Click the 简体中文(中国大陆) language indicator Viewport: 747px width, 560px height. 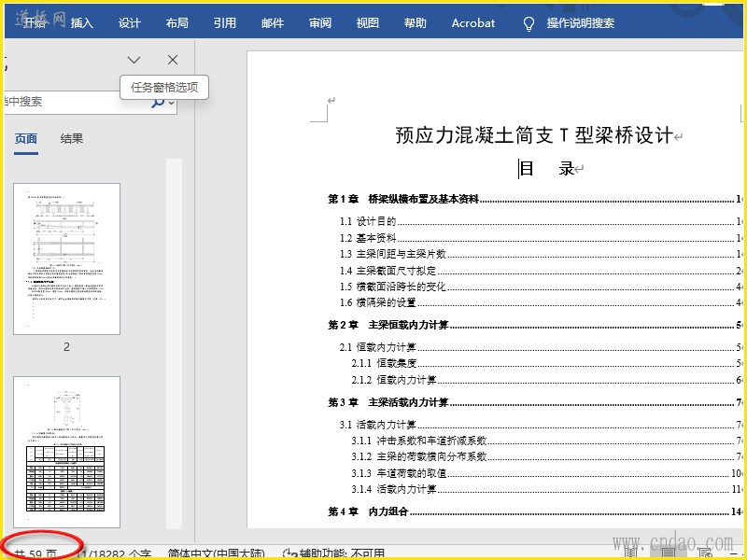[x=217, y=554]
